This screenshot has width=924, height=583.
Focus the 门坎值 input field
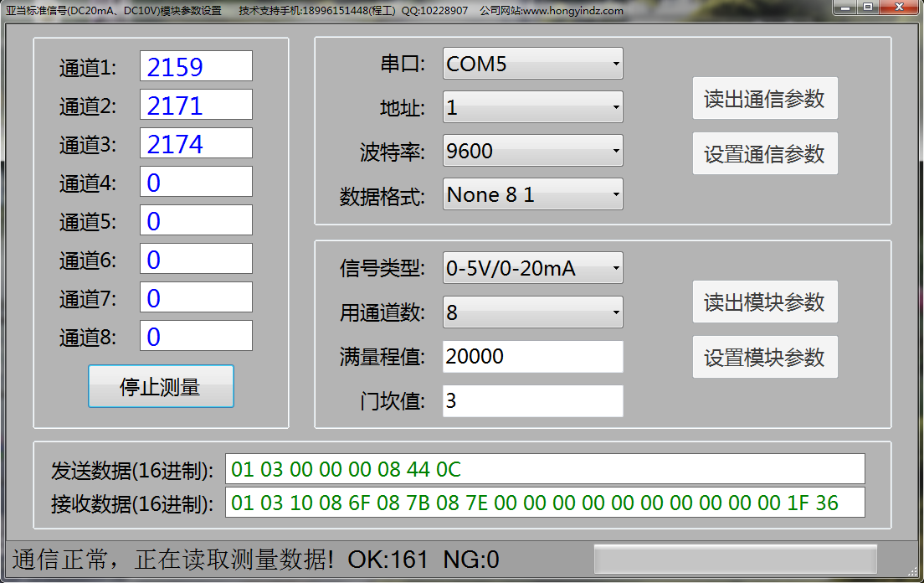click(x=532, y=400)
